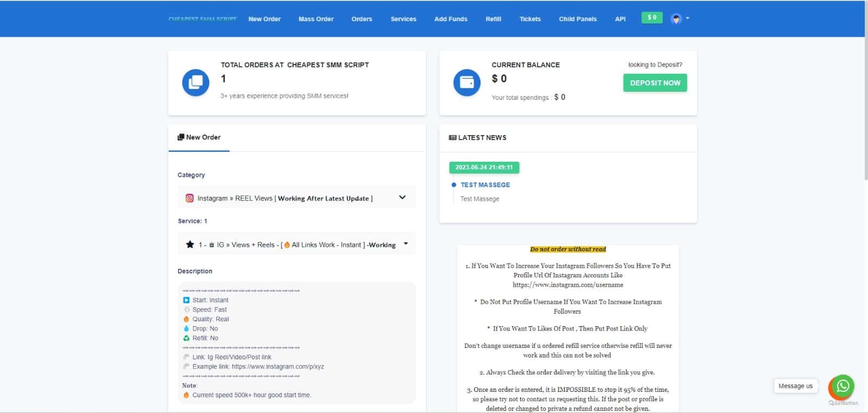This screenshot has height=413, width=868.
Task: Click the Latest News header icon
Action: pyautogui.click(x=452, y=138)
